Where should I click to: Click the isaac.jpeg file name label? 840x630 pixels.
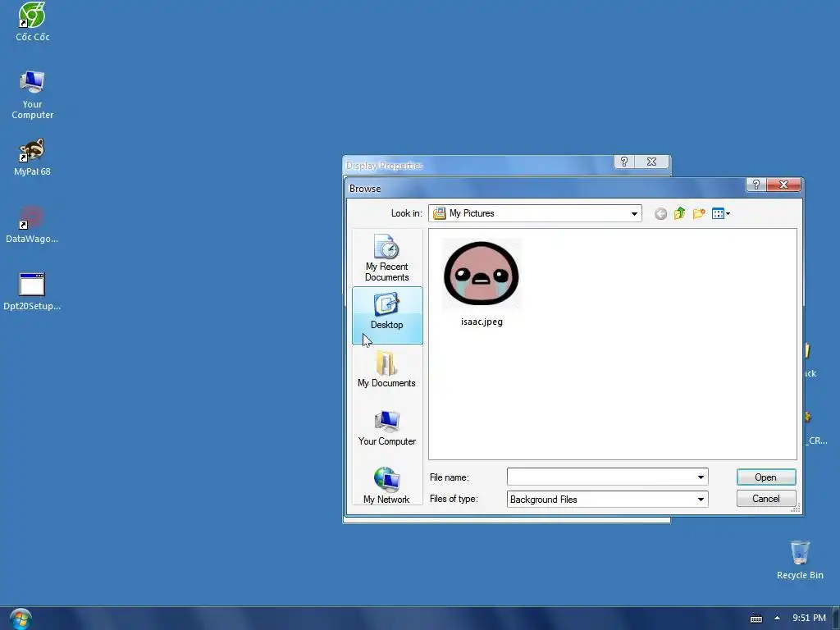pos(482,322)
